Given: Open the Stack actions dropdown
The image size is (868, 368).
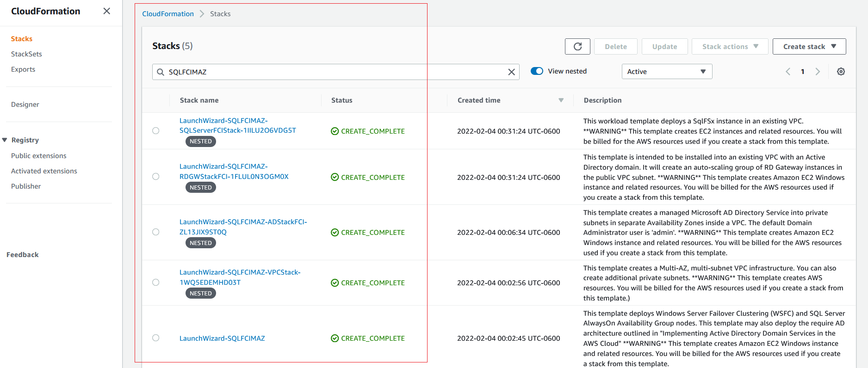Looking at the screenshot, I should tap(730, 46).
